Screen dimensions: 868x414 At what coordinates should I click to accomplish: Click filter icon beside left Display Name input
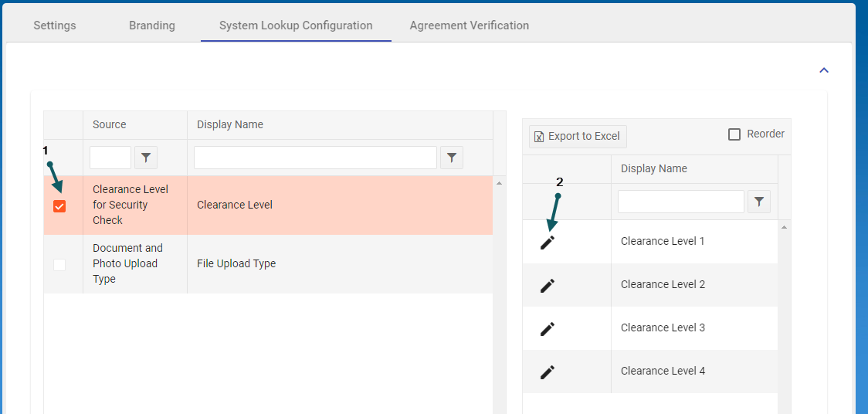(x=452, y=158)
